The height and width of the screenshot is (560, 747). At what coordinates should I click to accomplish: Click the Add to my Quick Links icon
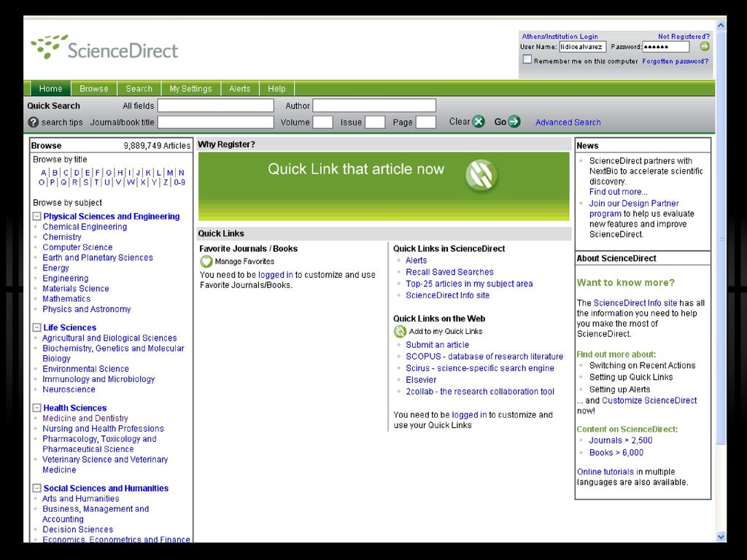400,332
